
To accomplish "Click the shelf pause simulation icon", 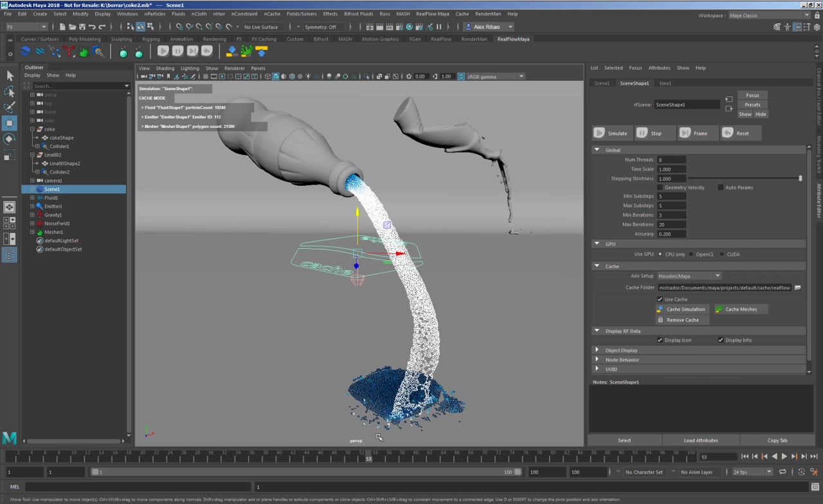I will coord(177,51).
